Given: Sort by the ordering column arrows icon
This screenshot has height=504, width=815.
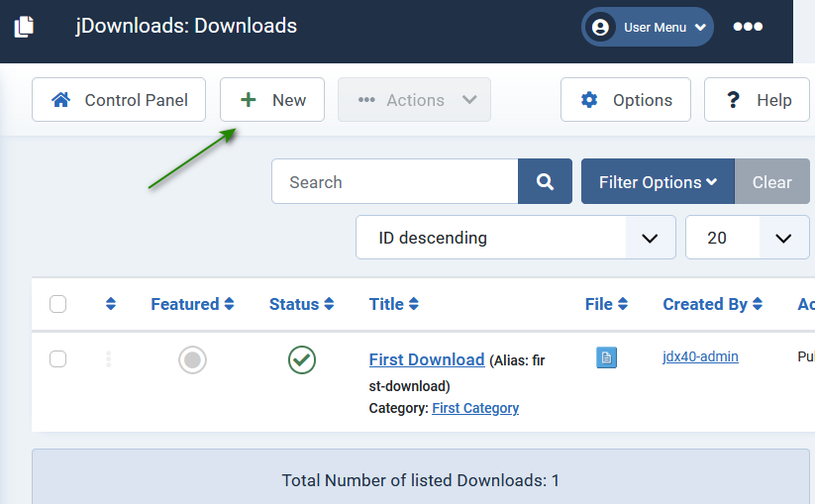Looking at the screenshot, I should point(110,304).
